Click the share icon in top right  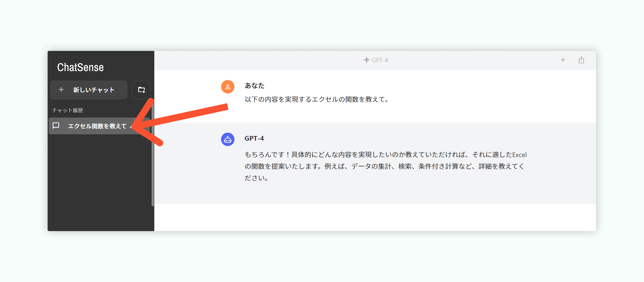point(581,60)
